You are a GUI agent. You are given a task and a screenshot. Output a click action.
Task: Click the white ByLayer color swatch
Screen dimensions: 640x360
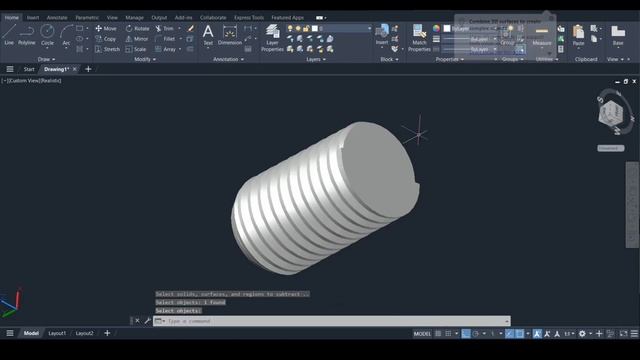click(447, 28)
